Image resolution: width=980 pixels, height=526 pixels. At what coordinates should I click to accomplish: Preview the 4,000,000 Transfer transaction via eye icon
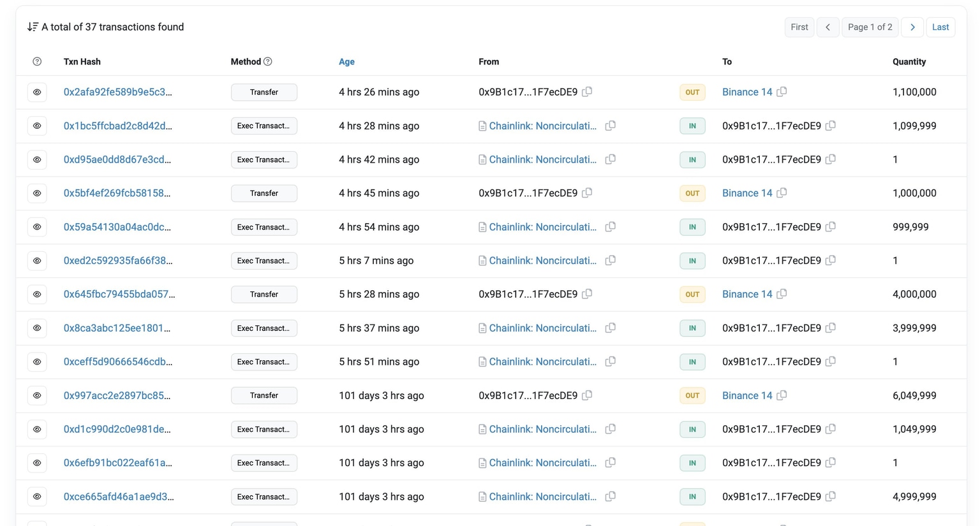[x=36, y=294]
